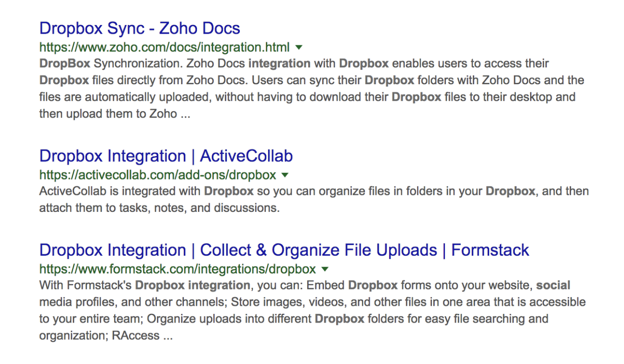This screenshot has width=624, height=364.
Task: Click the snippet 'ActiveCollab is integrated with Dropbox'
Action: click(x=314, y=200)
